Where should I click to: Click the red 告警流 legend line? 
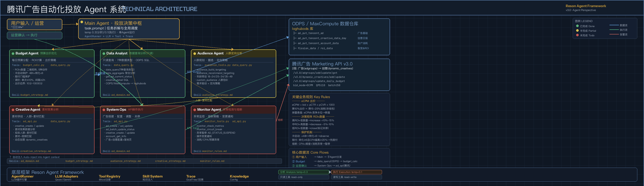(x=614, y=34)
